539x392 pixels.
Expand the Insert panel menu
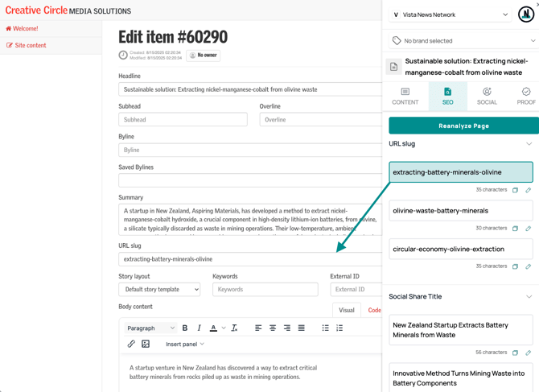click(x=185, y=345)
